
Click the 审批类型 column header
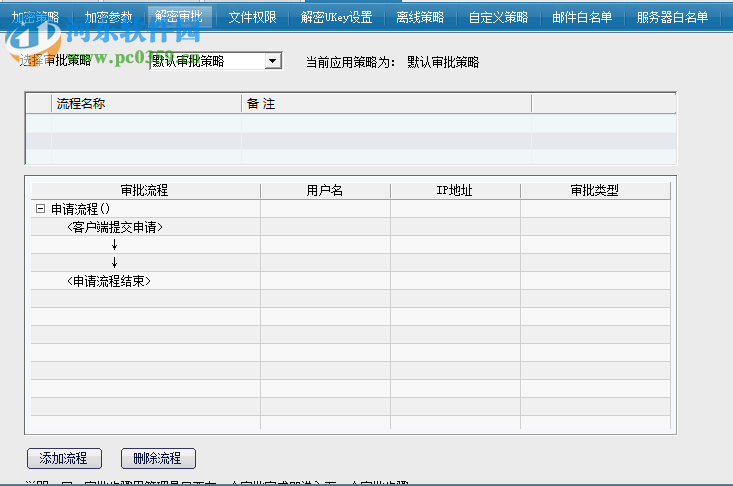click(595, 191)
